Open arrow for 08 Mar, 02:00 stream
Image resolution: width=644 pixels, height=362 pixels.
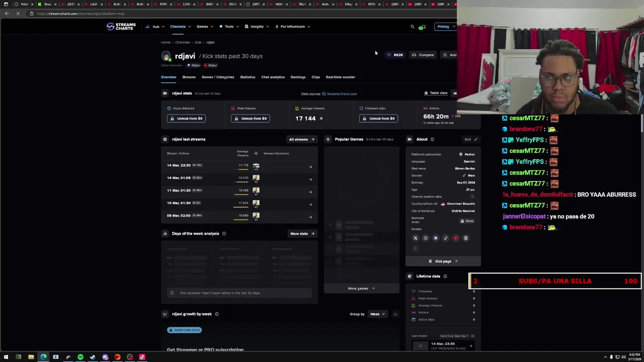[x=310, y=217]
